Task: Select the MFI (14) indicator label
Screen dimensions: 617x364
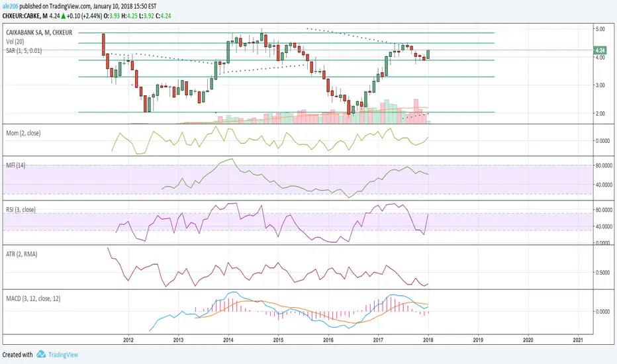Action: (16, 165)
